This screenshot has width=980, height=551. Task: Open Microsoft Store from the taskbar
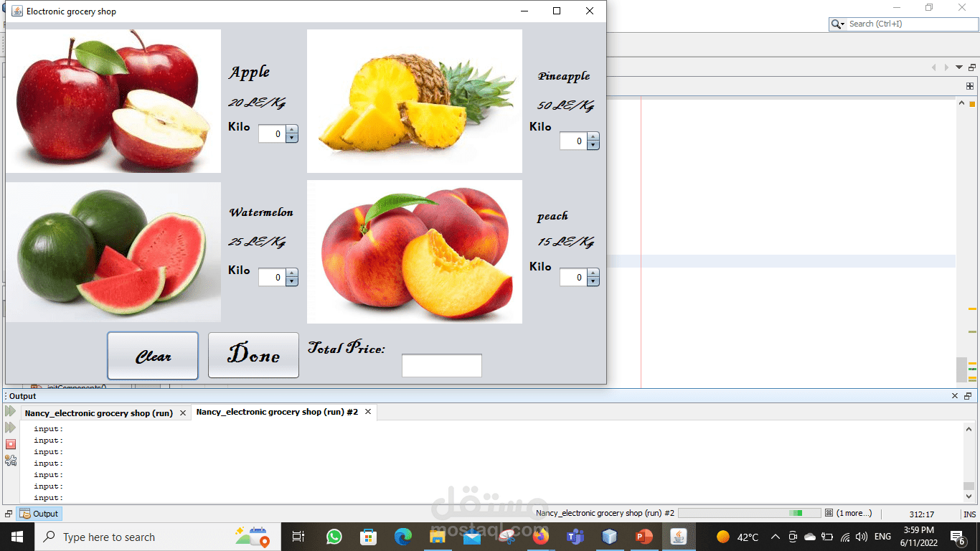(368, 537)
